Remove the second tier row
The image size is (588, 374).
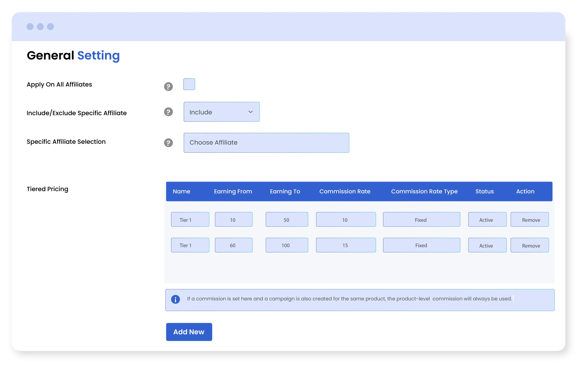[x=529, y=245]
